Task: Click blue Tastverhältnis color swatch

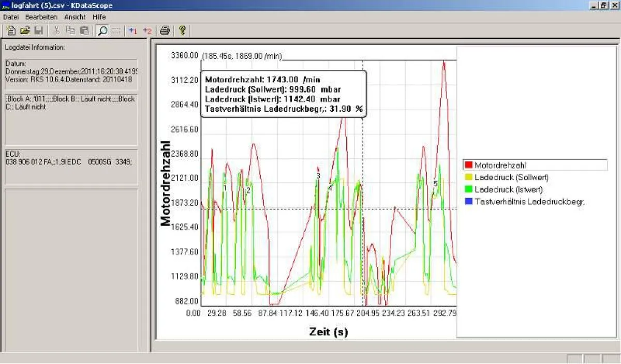Action: click(x=468, y=201)
